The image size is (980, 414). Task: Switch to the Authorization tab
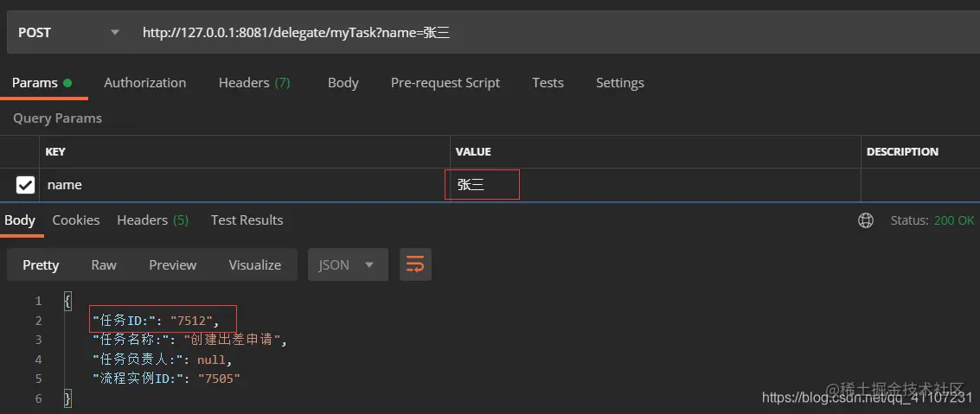tap(145, 83)
